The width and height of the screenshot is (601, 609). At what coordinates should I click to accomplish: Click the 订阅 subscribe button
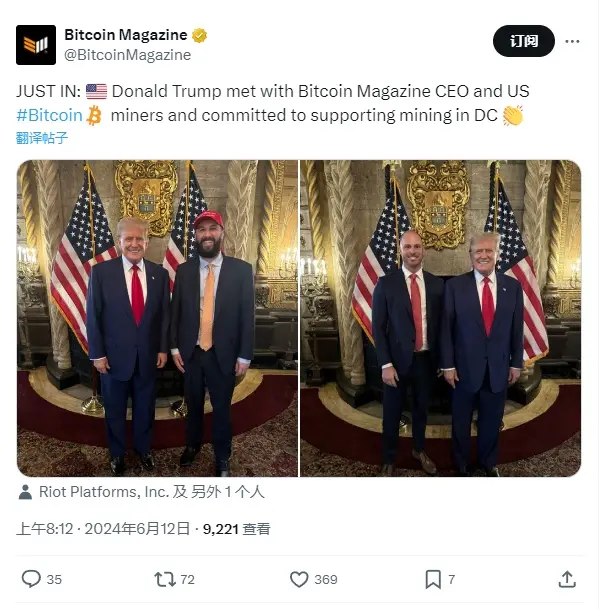(x=524, y=41)
